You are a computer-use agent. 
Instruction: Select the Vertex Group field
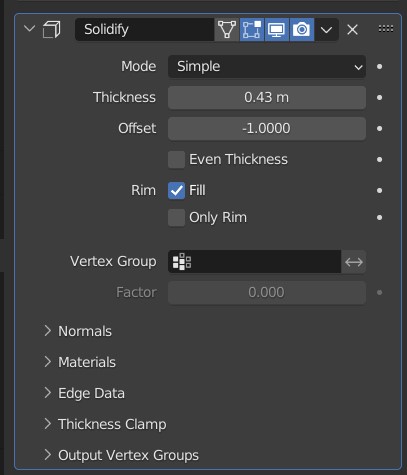pos(254,262)
